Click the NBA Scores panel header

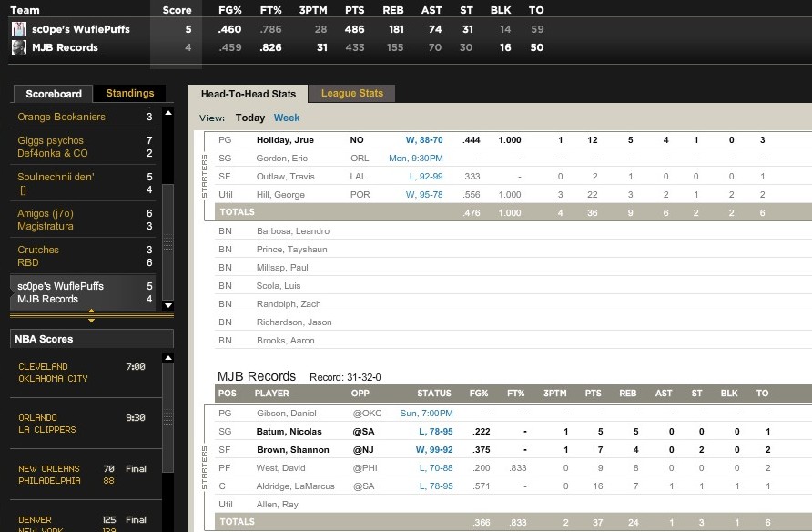coord(92,339)
